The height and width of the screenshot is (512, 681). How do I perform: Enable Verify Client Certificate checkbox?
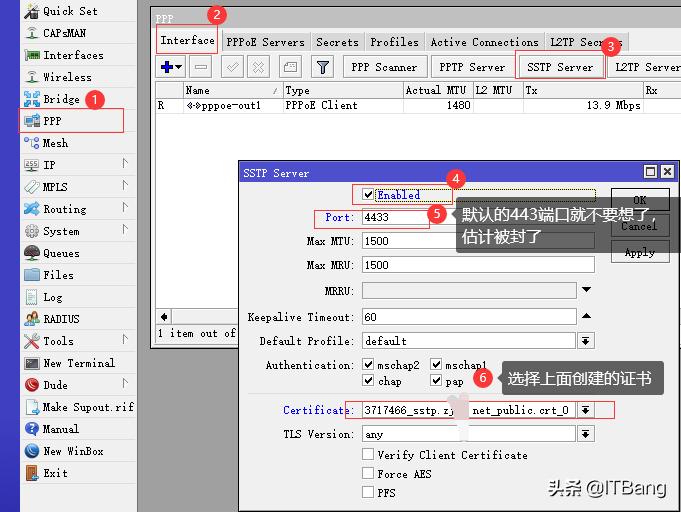369,455
